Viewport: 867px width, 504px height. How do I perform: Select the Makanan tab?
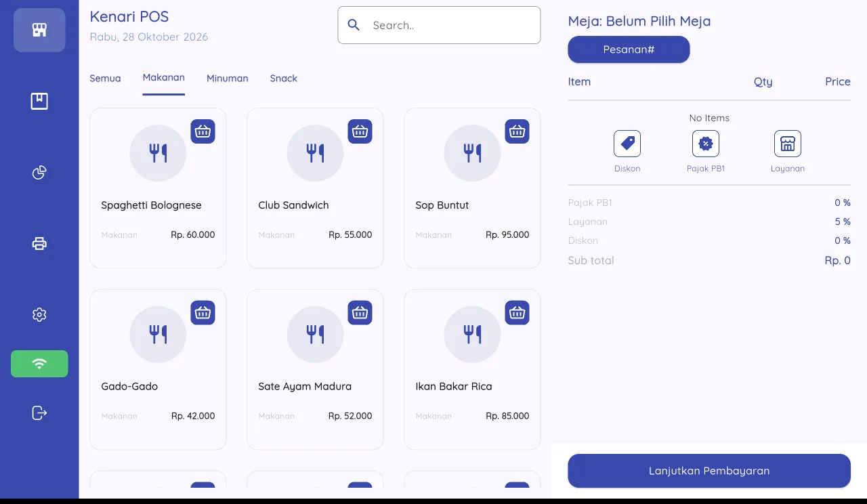[164, 78]
